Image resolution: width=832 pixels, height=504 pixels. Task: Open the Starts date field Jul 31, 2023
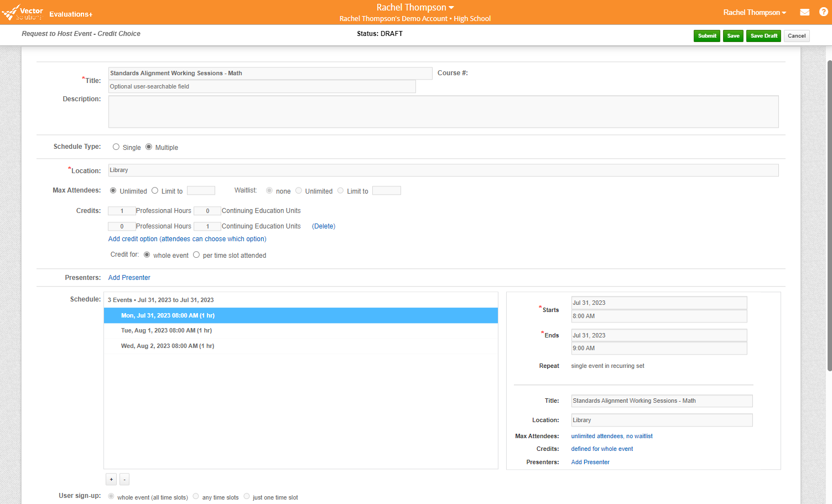pos(658,303)
